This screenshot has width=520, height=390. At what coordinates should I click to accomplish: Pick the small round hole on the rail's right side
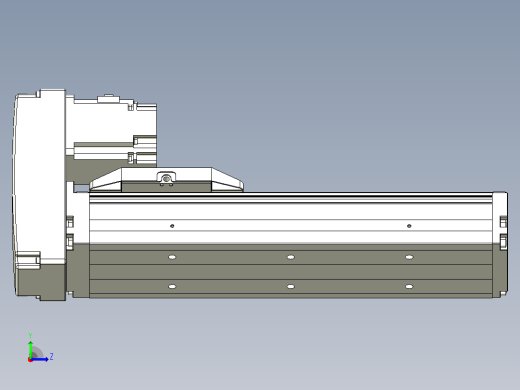point(409,226)
